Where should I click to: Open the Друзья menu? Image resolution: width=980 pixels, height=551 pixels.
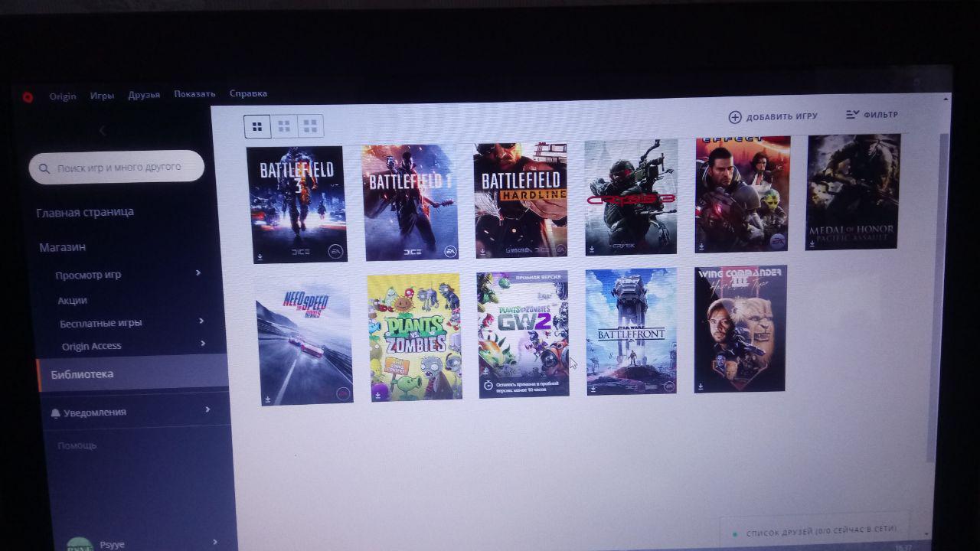point(144,95)
